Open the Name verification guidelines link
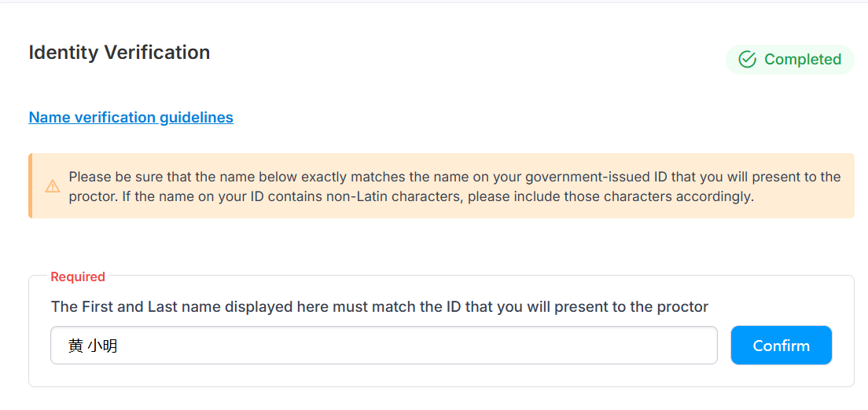 131,117
